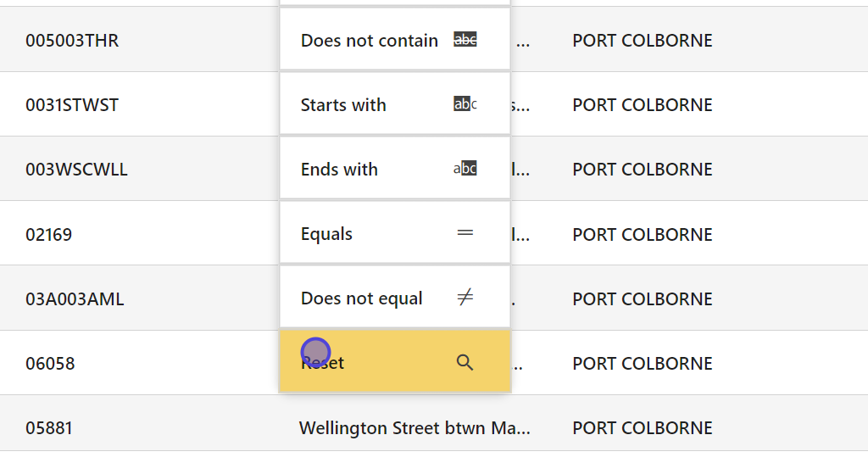Select 'Does not contain' filter option
868x474 pixels.
click(x=370, y=40)
